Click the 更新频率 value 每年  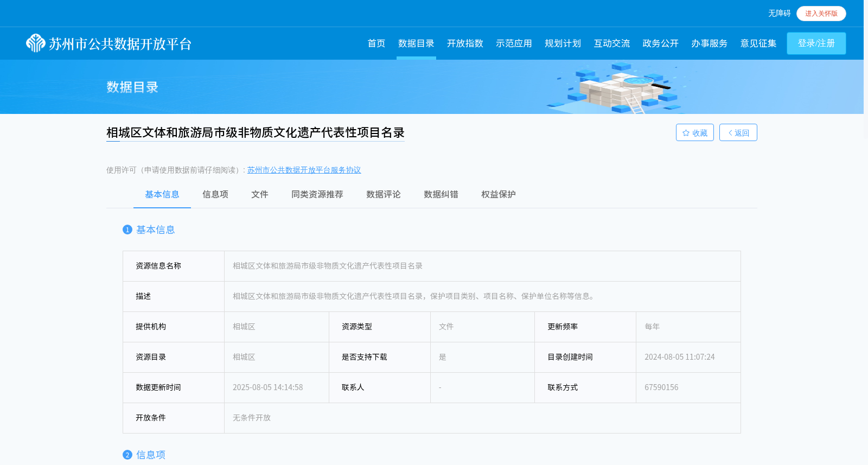coord(652,327)
